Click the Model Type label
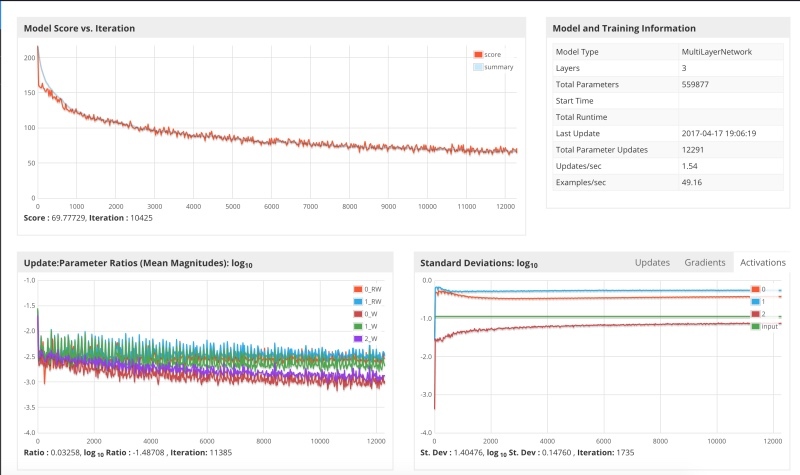The image size is (800, 475). 577,52
